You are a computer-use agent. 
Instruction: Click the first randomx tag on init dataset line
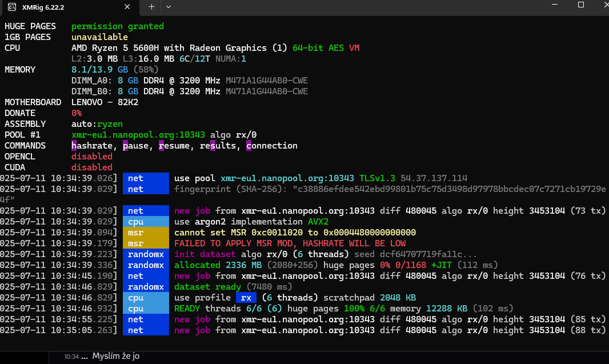(146, 254)
